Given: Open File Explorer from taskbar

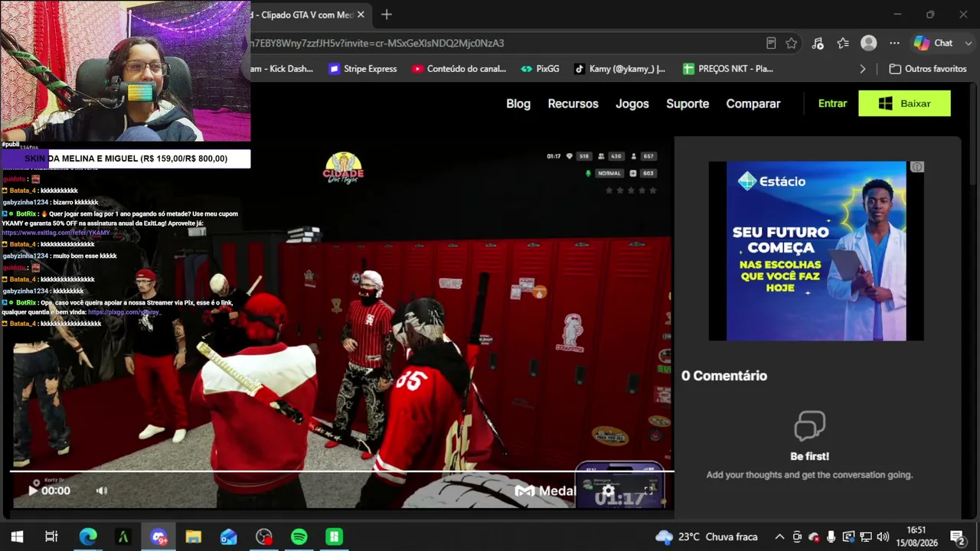Looking at the screenshot, I should coord(193,537).
